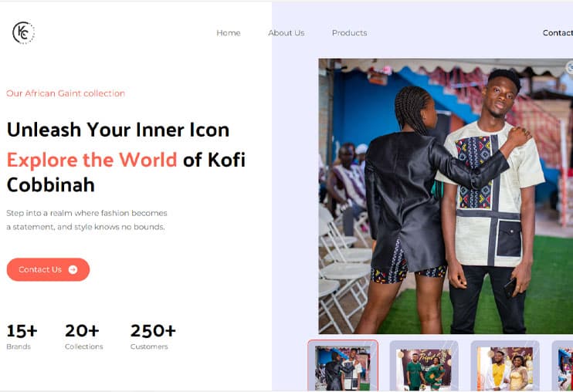Click the red 'Explore the World' text
Screen dimensions: 573x392
pos(92,160)
